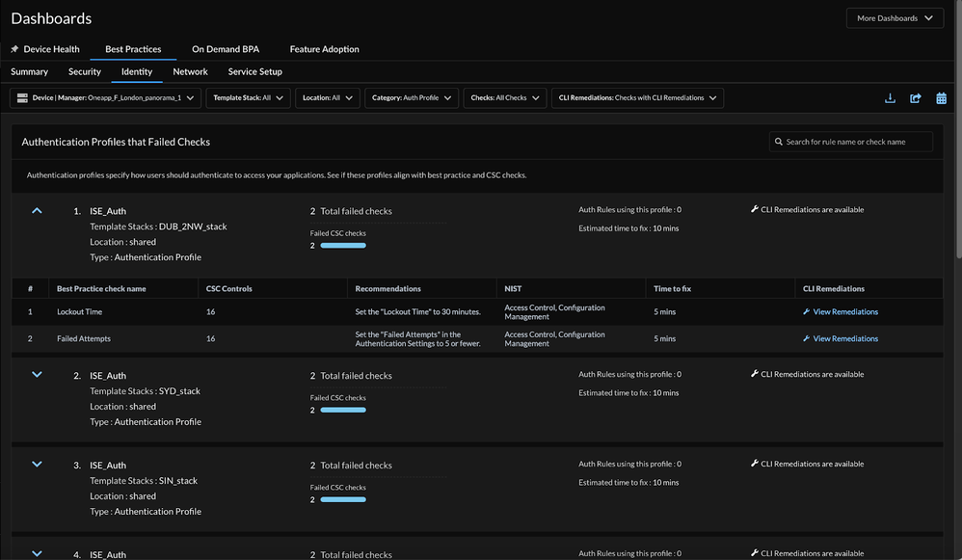962x560 pixels.
Task: Click the download icon in the filter bar
Action: pos(890,98)
